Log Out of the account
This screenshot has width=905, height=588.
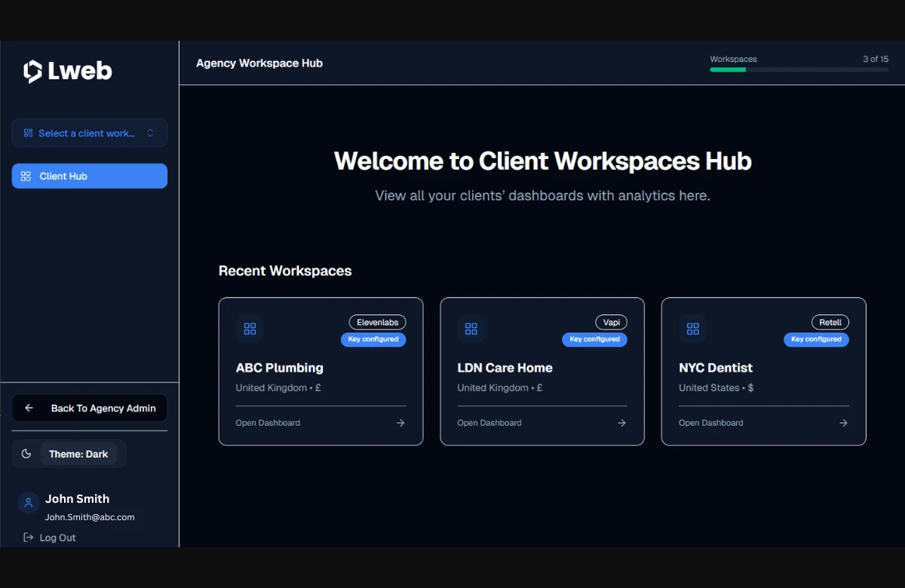point(50,537)
